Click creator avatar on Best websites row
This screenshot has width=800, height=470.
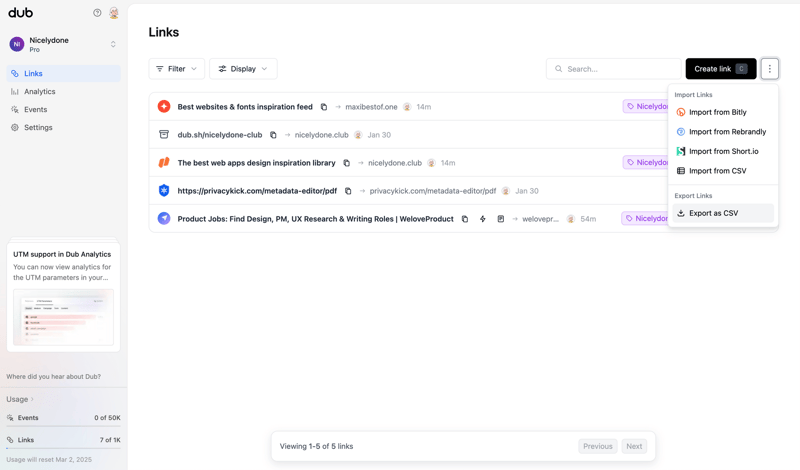pos(407,107)
